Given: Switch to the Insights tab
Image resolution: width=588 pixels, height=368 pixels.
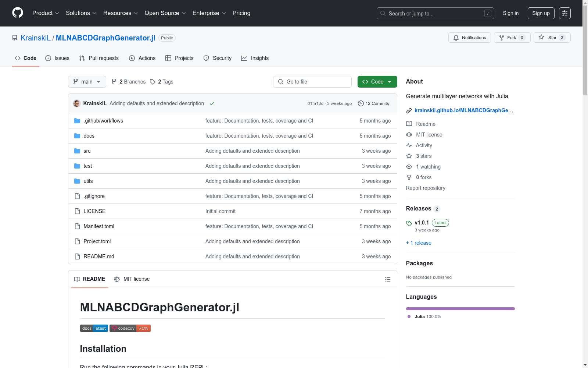Looking at the screenshot, I should [255, 58].
